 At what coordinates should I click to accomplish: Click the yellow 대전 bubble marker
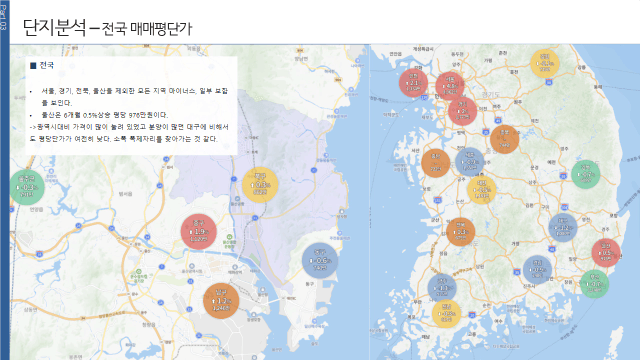tap(482, 190)
